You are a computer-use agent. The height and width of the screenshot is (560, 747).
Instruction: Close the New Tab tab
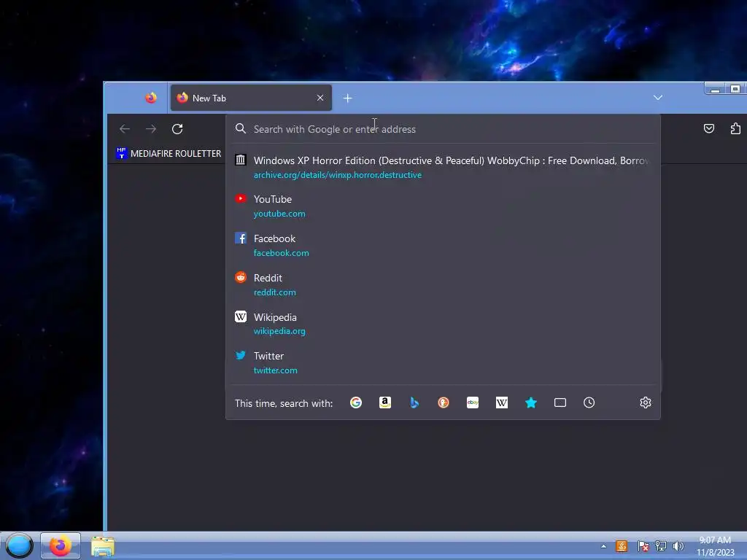point(320,98)
